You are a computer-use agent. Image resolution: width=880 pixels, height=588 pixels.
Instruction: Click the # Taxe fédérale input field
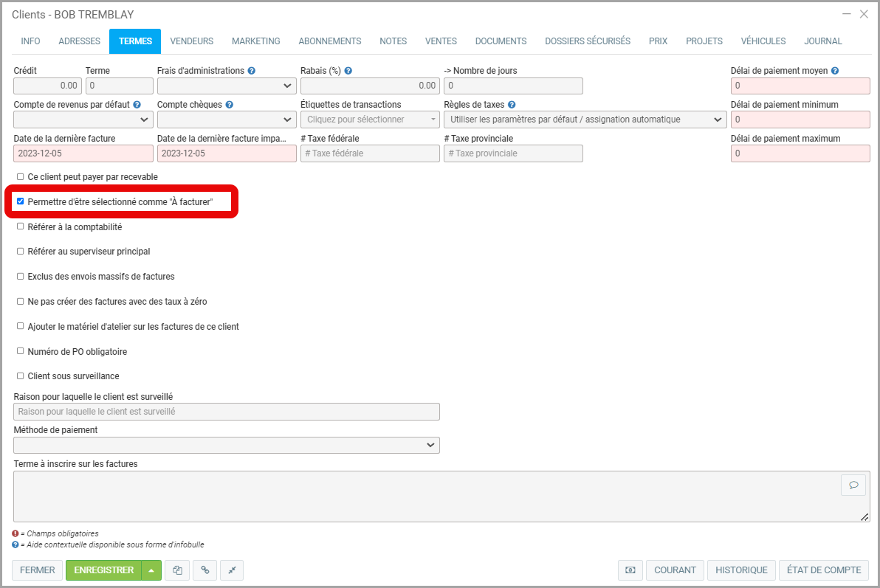pyautogui.click(x=370, y=153)
